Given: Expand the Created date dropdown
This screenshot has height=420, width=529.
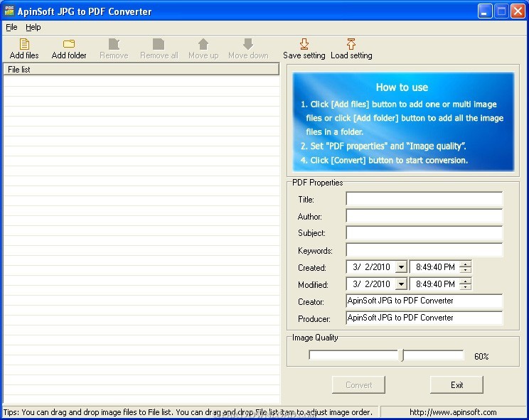Looking at the screenshot, I should (401, 267).
